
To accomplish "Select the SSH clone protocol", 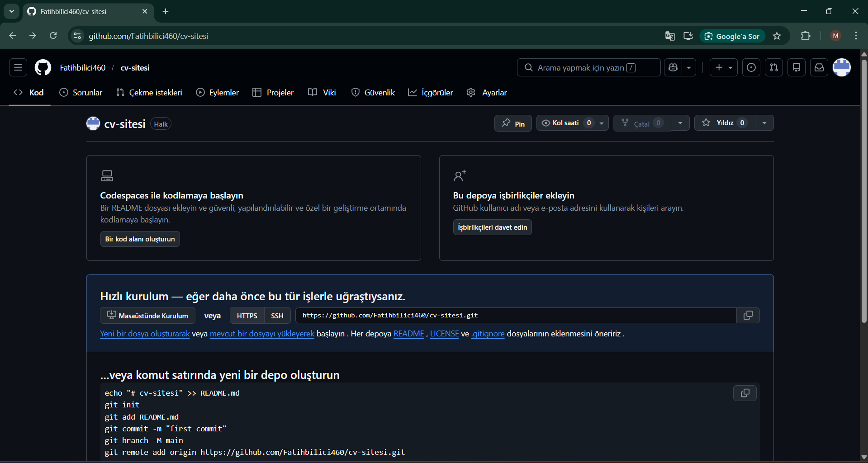I will (277, 316).
